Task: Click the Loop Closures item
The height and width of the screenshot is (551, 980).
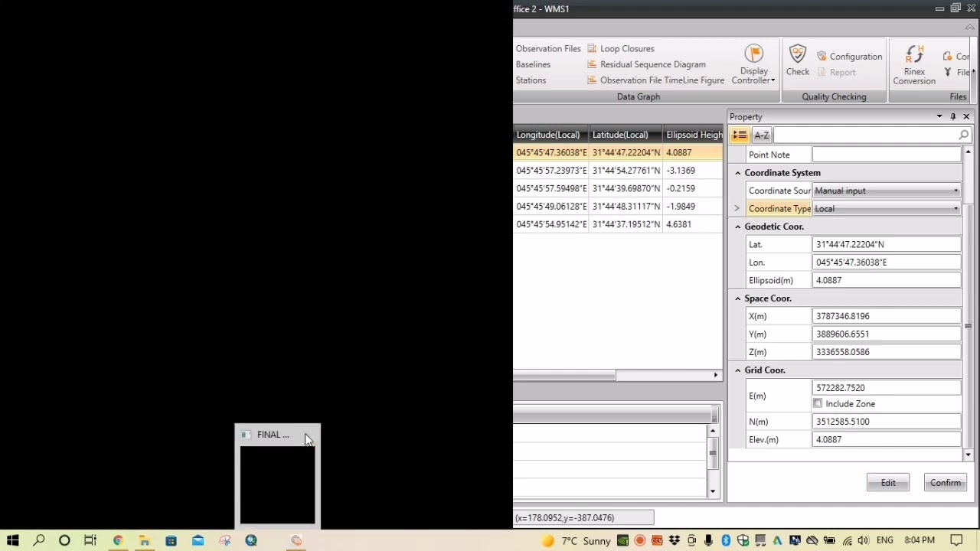Action: point(620,48)
